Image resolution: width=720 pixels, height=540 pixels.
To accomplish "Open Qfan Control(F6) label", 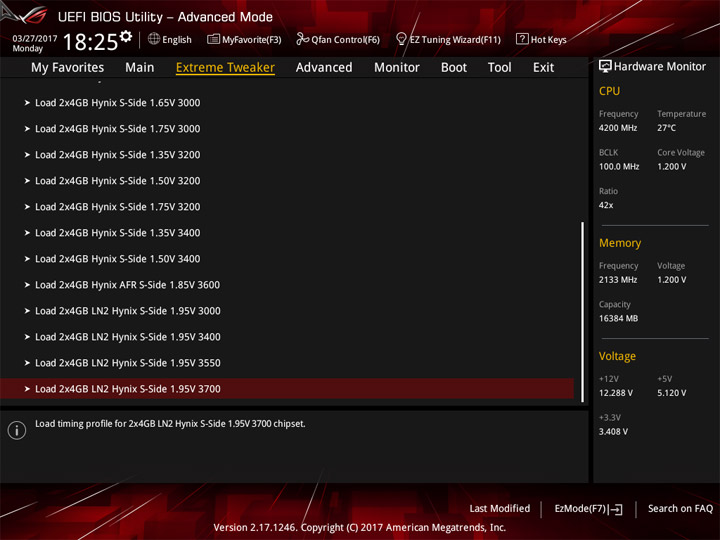I will 346,40.
